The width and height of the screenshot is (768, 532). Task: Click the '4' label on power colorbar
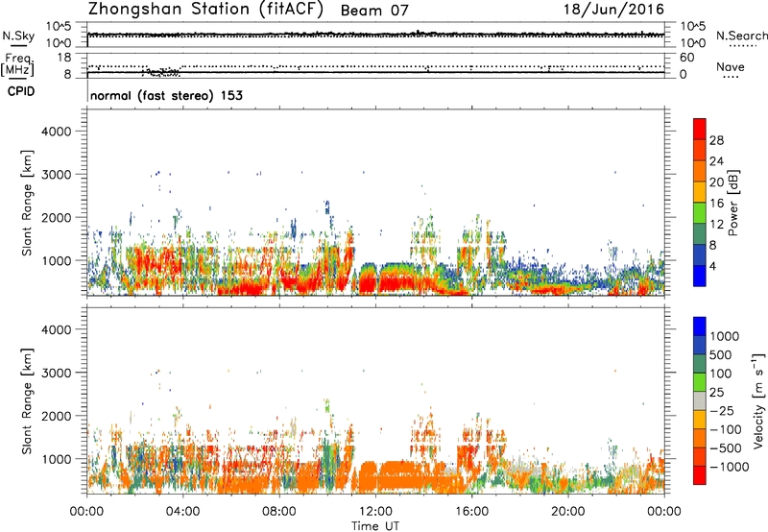(712, 267)
